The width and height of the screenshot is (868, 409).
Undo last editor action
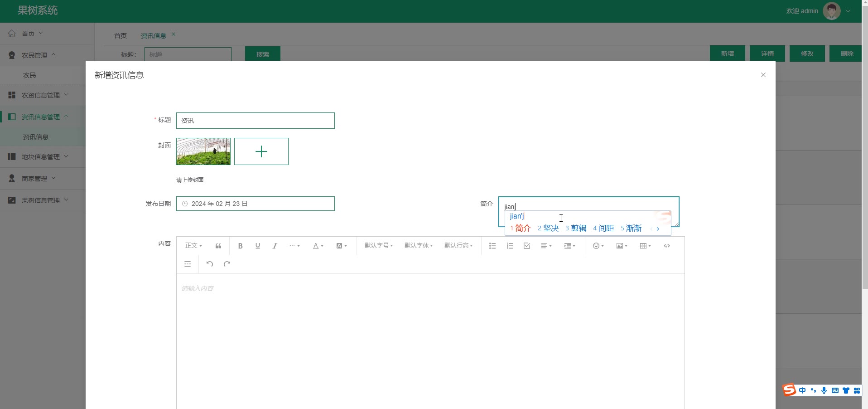[x=210, y=264]
